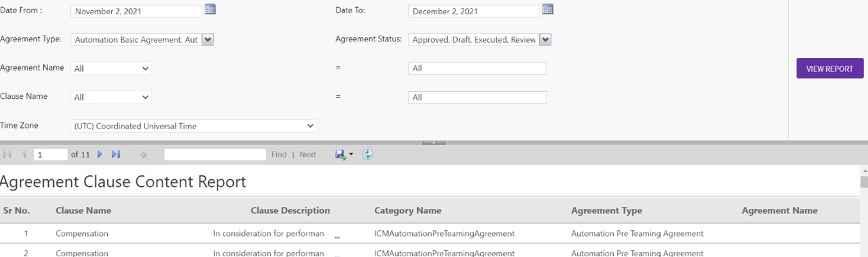Click the current page number field
Screen dimensions: 868x257
click(x=50, y=154)
